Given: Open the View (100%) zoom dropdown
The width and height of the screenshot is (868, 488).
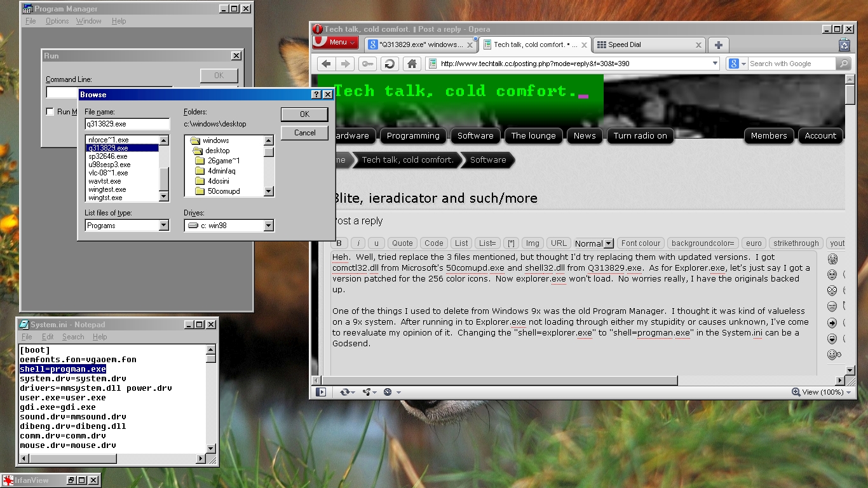Looking at the screenshot, I should click(x=848, y=392).
